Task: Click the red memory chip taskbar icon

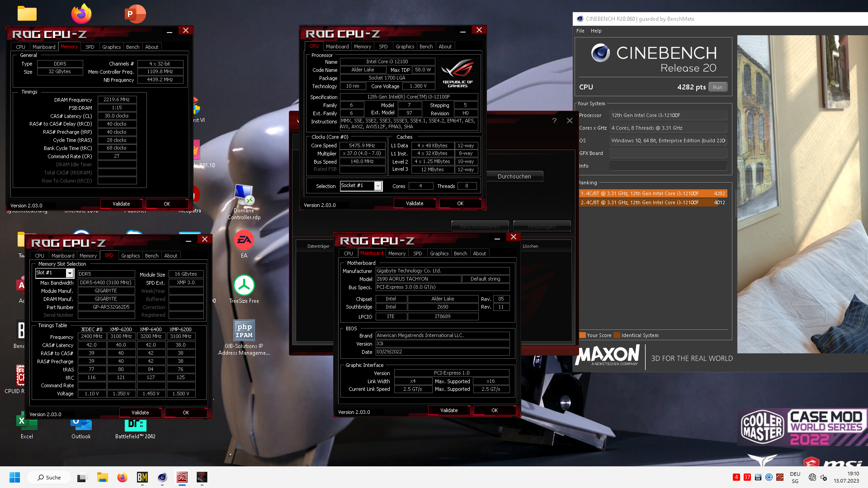Action: point(202,477)
